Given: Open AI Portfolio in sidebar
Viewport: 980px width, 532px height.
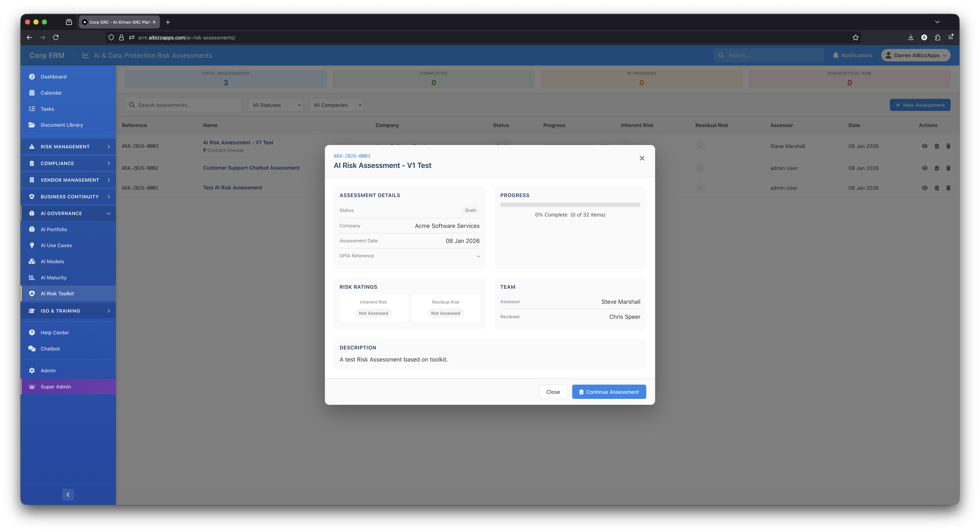Looking at the screenshot, I should [x=54, y=229].
